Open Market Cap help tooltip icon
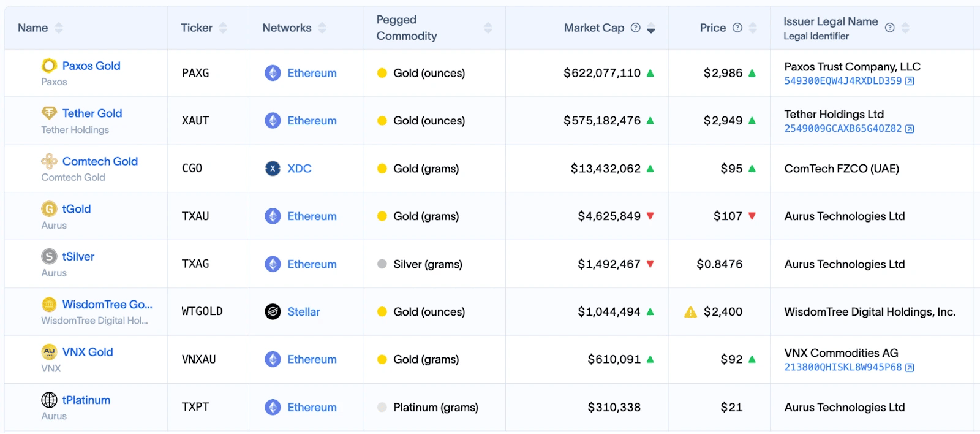Image resolution: width=980 pixels, height=434 pixels. 636,28
